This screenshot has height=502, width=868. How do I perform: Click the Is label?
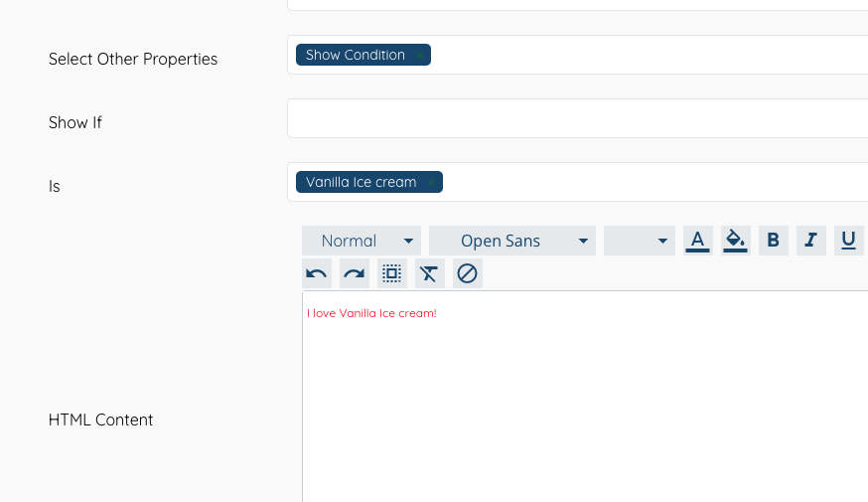[x=55, y=186]
